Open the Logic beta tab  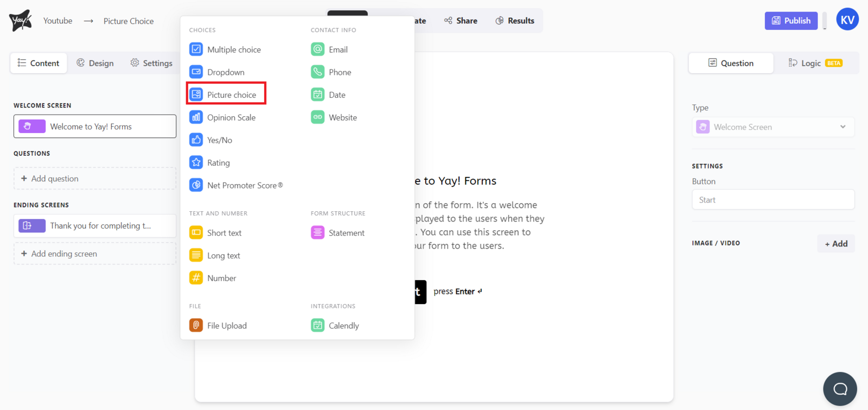click(815, 63)
